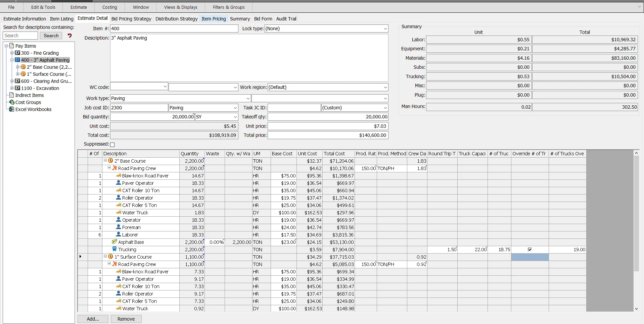Click the ribbon collapse chevron at top right
644x324 pixels.
pyautogui.click(x=639, y=7)
